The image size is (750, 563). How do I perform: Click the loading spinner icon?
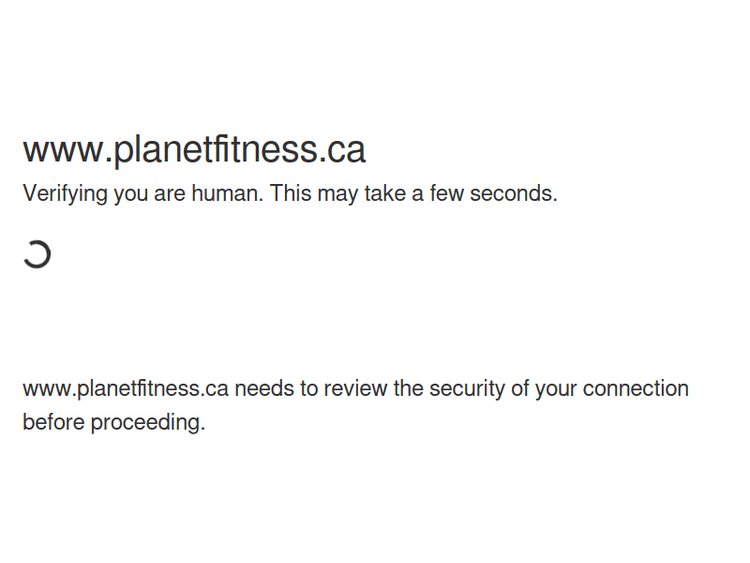click(x=37, y=255)
